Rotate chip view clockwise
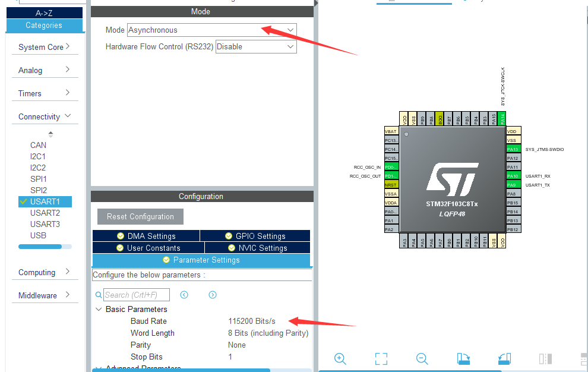 pyautogui.click(x=463, y=358)
